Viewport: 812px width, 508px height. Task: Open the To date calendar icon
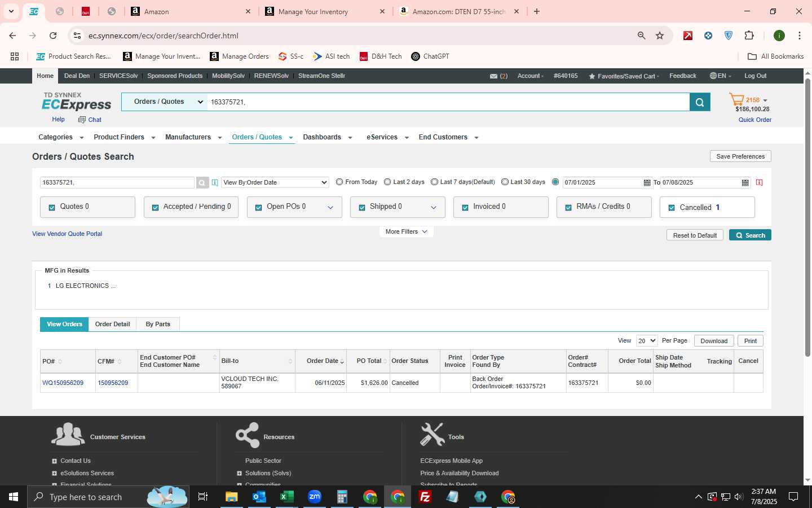[x=745, y=182]
